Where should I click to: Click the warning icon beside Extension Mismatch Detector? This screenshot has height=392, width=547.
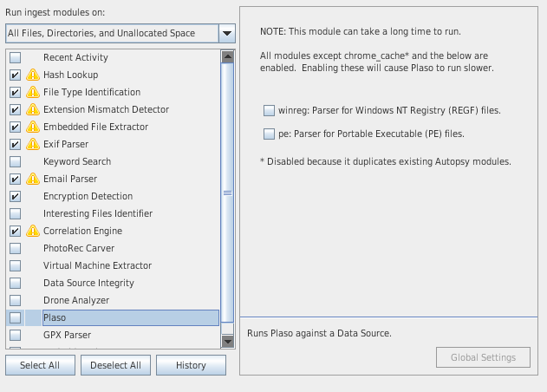pos(33,110)
